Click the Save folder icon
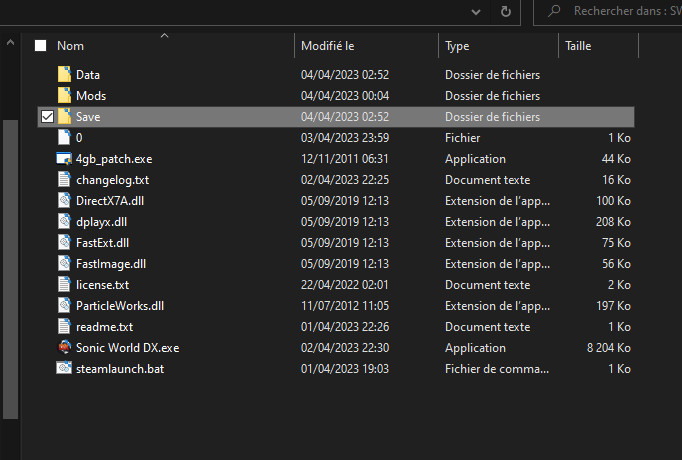Screen dimensions: 682x460 tap(64, 117)
